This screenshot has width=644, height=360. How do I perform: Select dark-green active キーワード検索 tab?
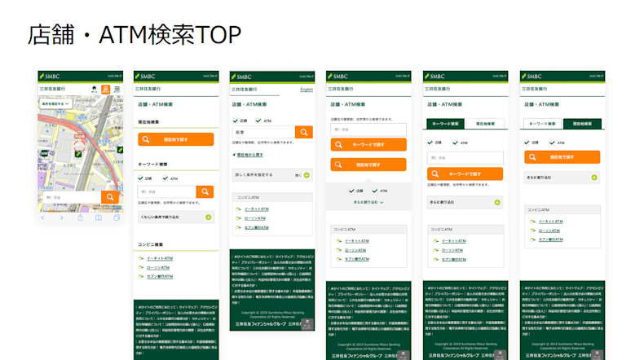446,124
